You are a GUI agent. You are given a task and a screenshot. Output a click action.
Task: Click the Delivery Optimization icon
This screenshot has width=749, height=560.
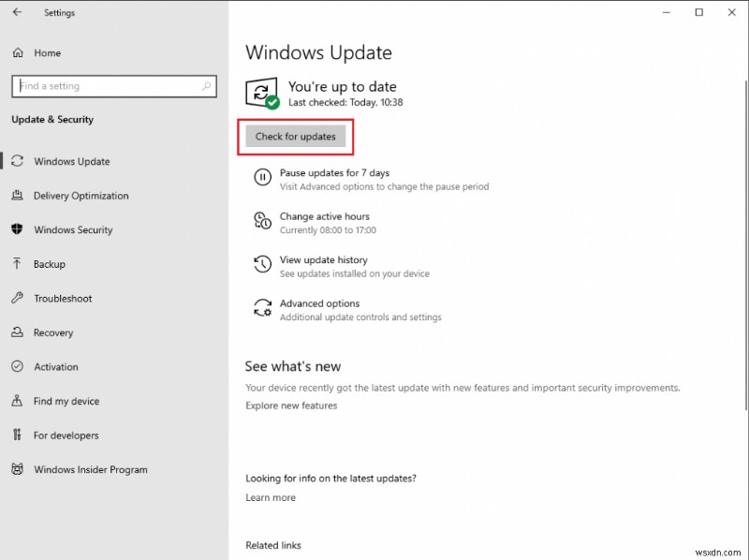pos(17,195)
